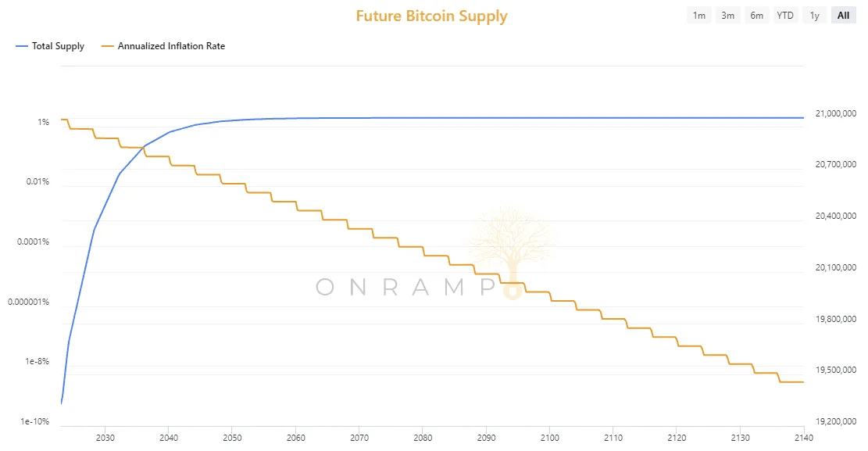Click the 1% left axis label
The image size is (868, 451).
(42, 123)
